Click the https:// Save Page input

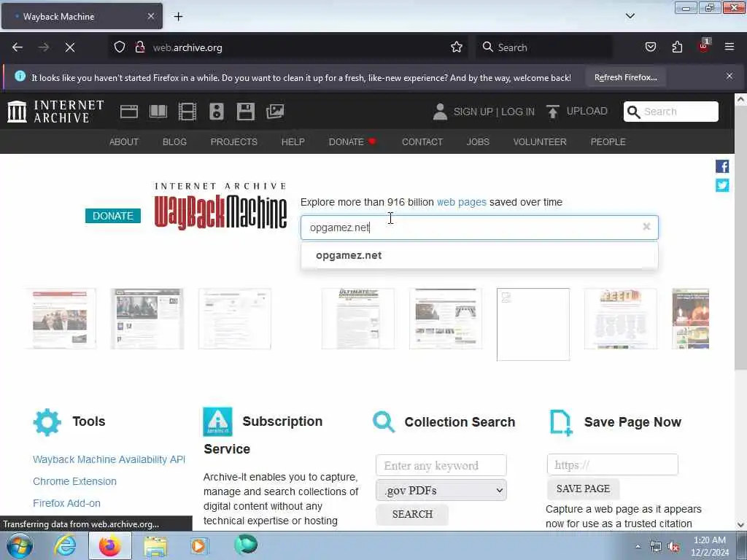point(613,464)
